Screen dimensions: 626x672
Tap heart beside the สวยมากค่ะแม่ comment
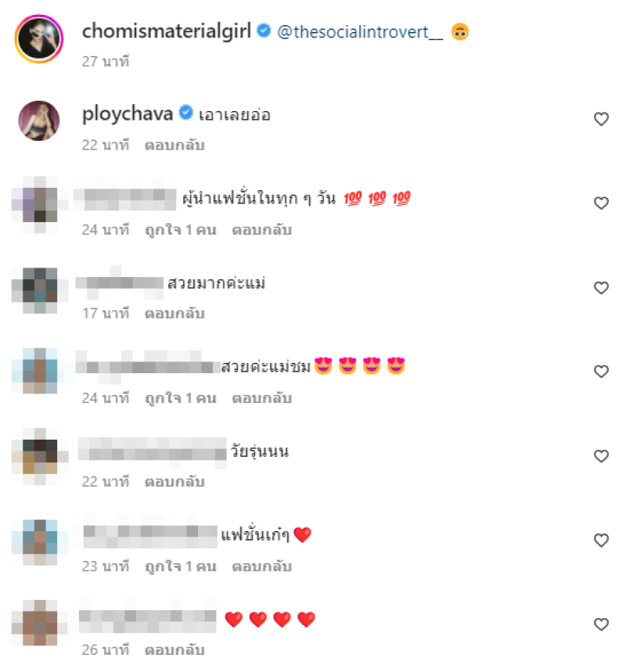tap(601, 288)
